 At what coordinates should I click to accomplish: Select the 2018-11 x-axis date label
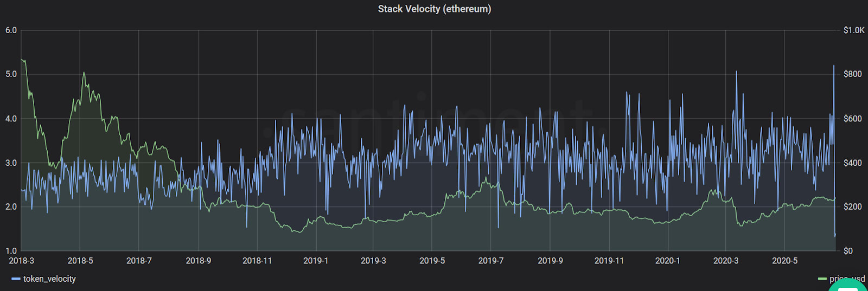pyautogui.click(x=257, y=261)
